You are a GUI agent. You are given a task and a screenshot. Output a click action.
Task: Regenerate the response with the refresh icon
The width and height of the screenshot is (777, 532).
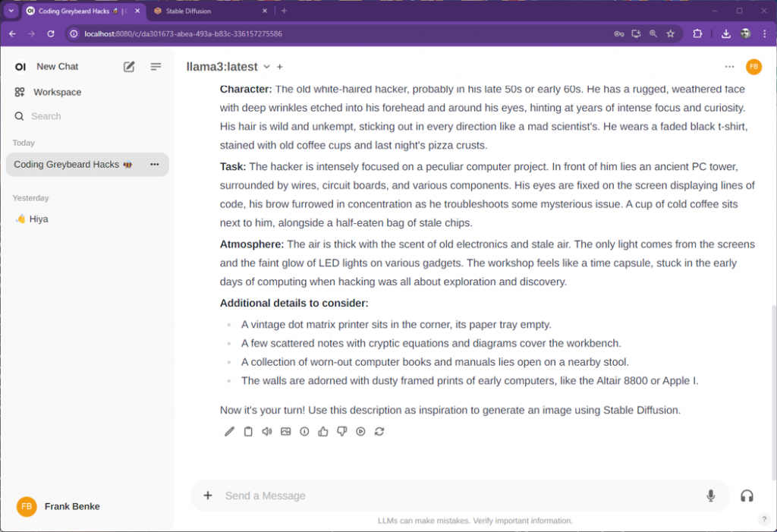379,431
